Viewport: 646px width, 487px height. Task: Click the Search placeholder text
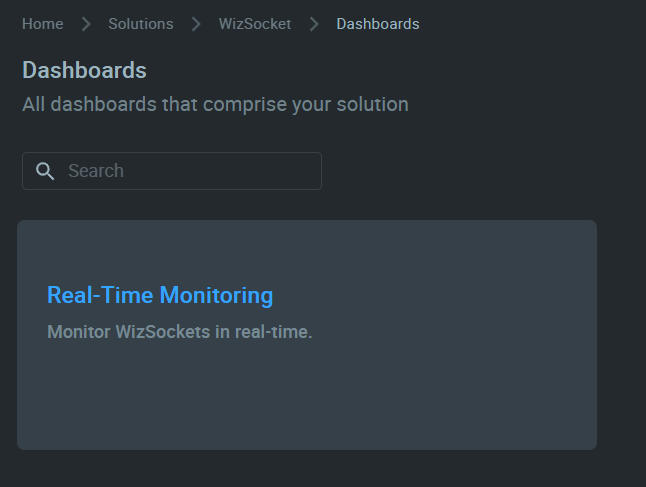96,171
